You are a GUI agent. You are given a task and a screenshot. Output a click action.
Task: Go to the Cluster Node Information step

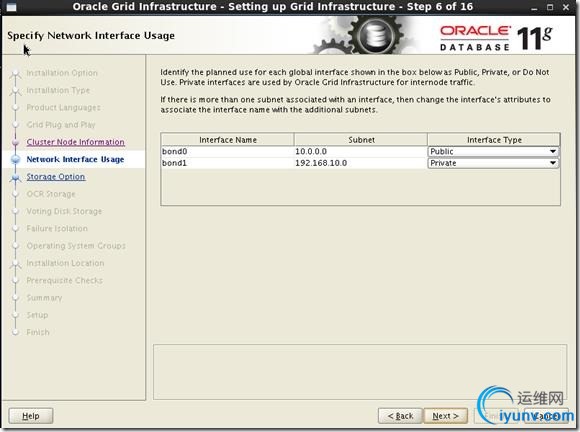coord(75,142)
